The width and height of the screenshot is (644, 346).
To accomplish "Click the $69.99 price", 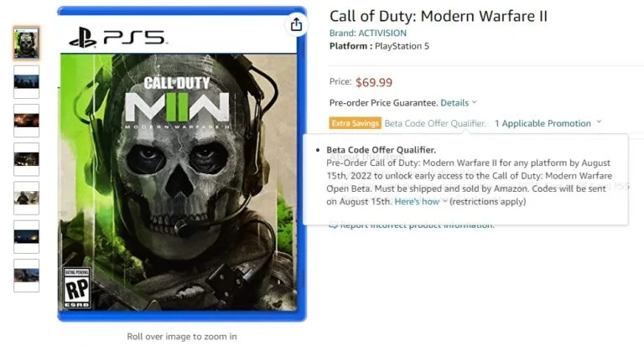I will 374,82.
